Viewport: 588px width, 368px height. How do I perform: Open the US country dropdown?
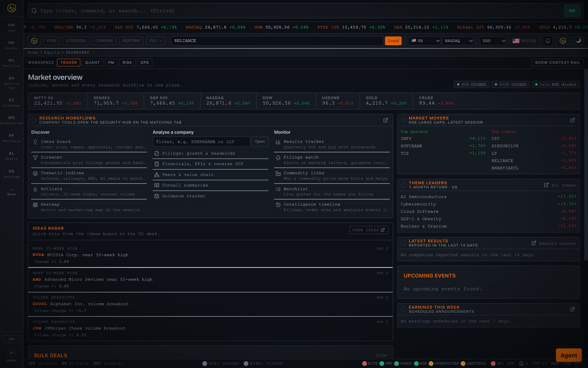click(x=424, y=41)
